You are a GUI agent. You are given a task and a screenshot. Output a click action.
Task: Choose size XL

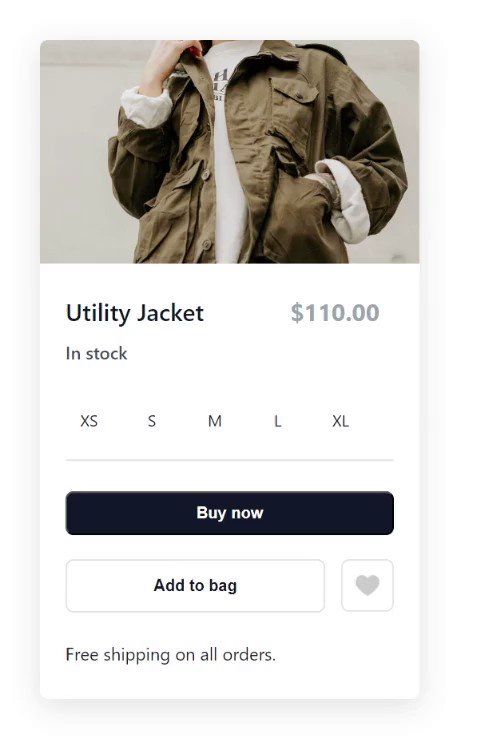pyautogui.click(x=341, y=421)
